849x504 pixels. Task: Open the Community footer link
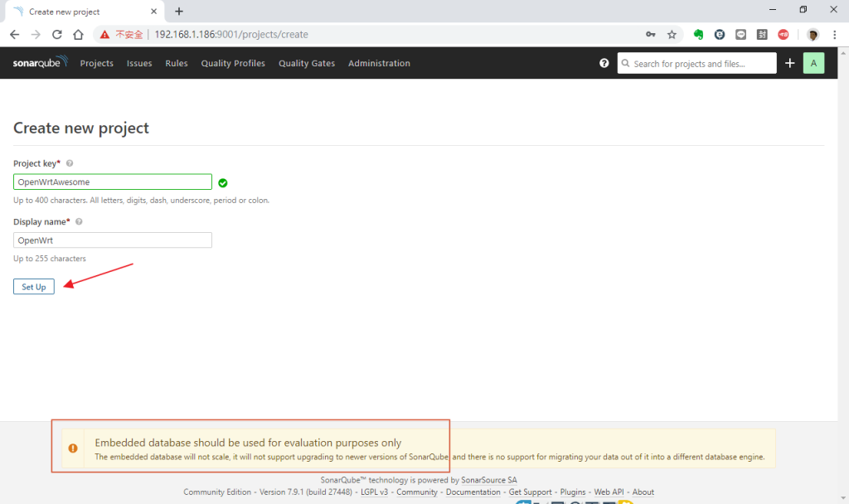tap(417, 492)
